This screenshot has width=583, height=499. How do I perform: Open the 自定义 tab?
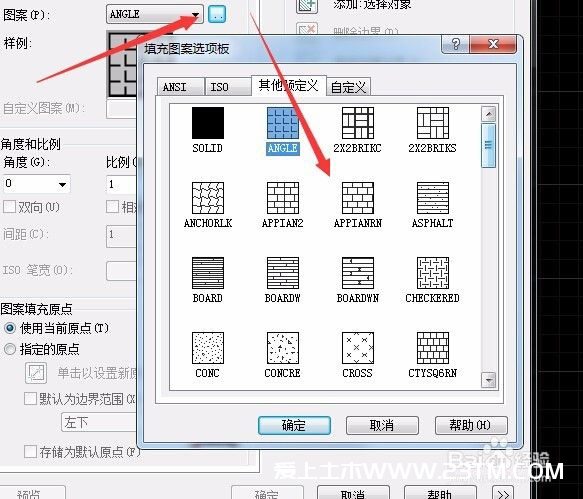point(348,87)
